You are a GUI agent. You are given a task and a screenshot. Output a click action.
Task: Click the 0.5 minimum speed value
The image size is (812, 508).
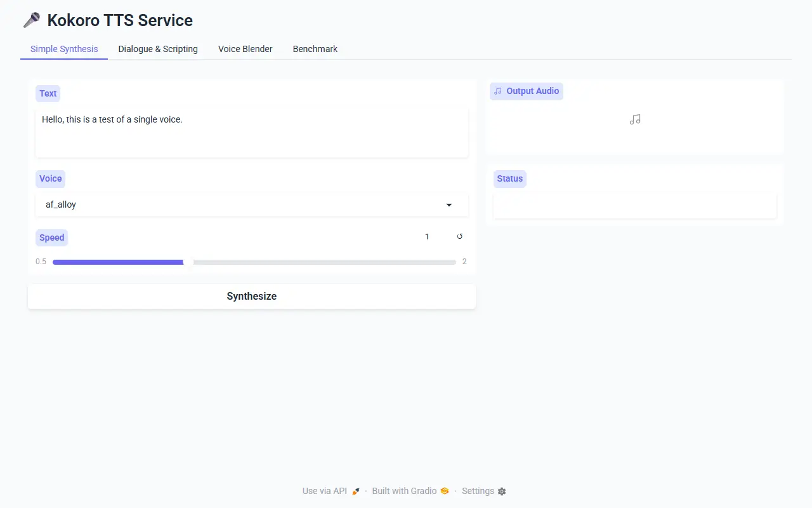coord(41,262)
